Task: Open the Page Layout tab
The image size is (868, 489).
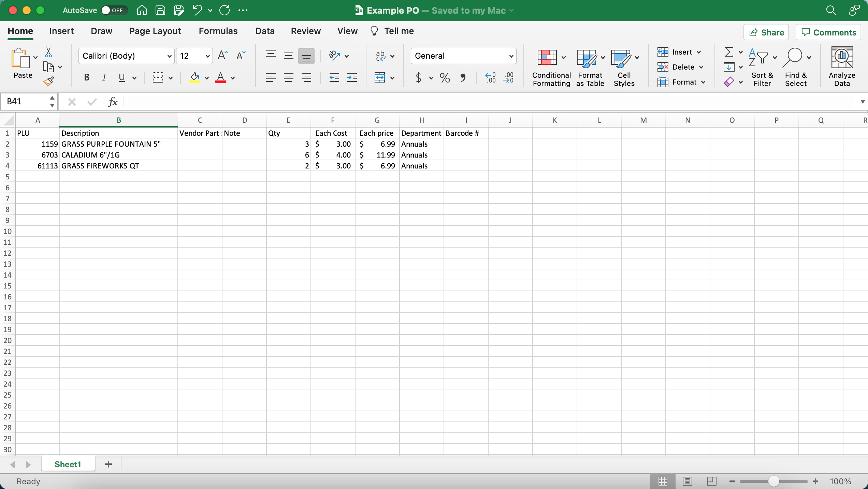Action: click(155, 31)
